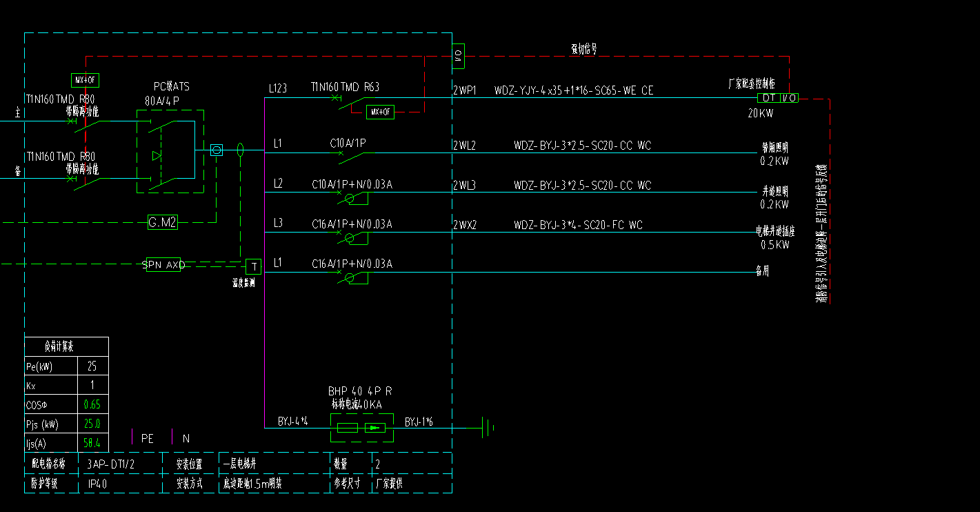This screenshot has width=980, height=512.
Task: Select the COSΦ value 0.65
Action: pos(92,404)
